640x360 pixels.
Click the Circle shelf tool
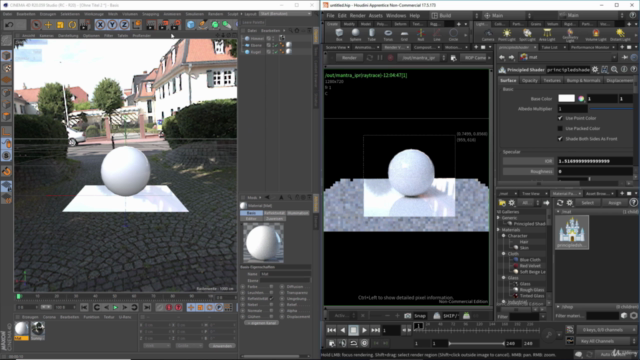click(453, 35)
